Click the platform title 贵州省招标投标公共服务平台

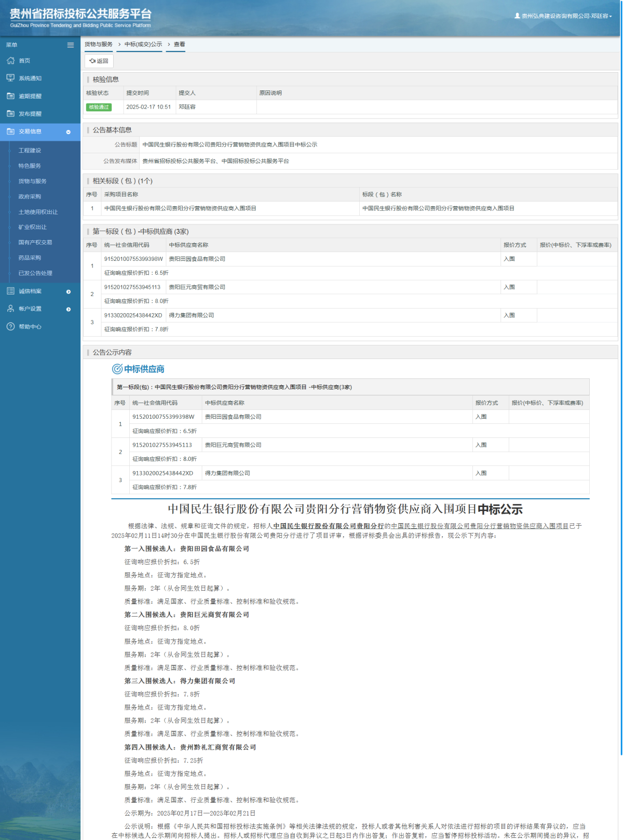(80, 14)
